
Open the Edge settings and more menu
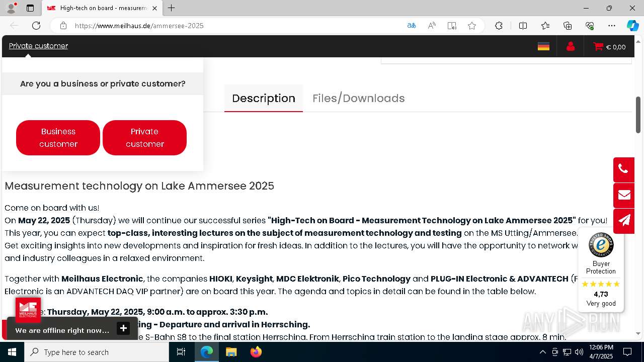612,26
